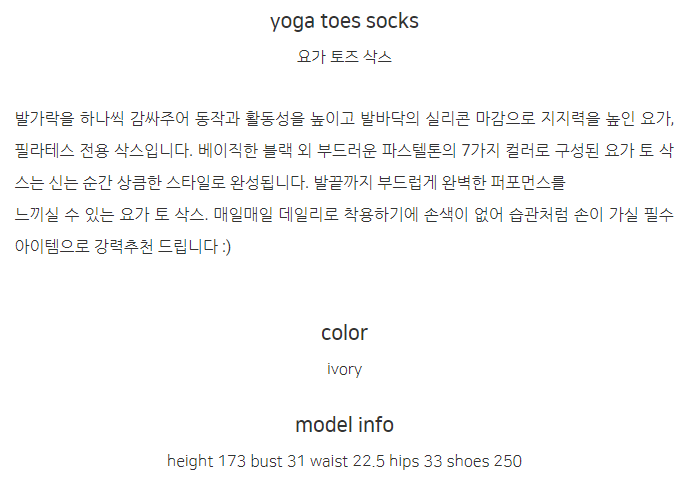Click the "yoga toes socks" title heading
The width and height of the screenshot is (686, 490).
344,21
